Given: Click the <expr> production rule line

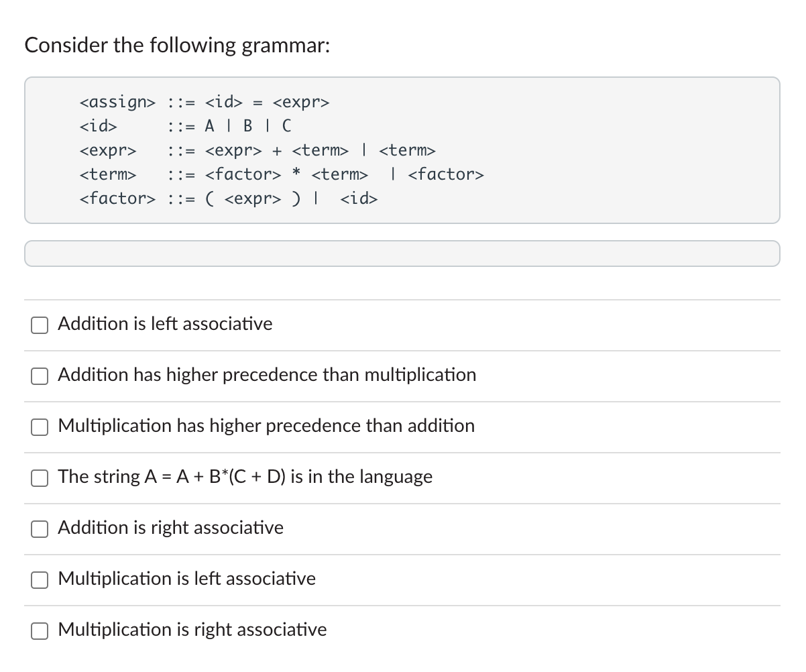Looking at the screenshot, I should pyautogui.click(x=257, y=150).
